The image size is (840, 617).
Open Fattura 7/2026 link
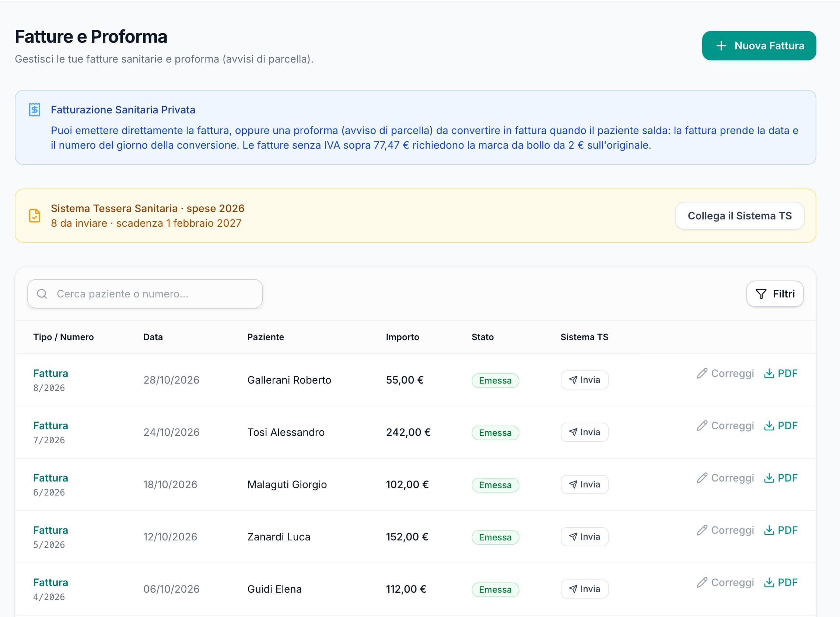(50, 426)
